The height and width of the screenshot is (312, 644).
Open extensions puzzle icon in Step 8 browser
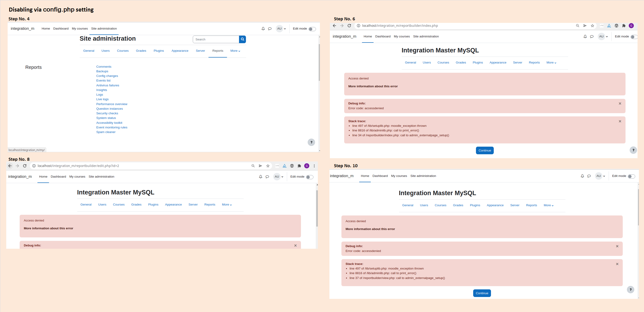tap(299, 166)
